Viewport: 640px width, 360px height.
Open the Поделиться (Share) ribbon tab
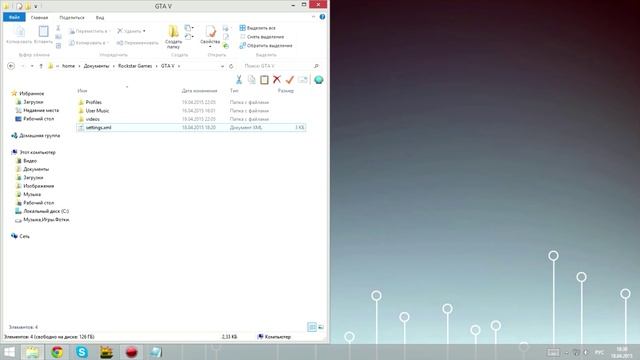pos(72,18)
